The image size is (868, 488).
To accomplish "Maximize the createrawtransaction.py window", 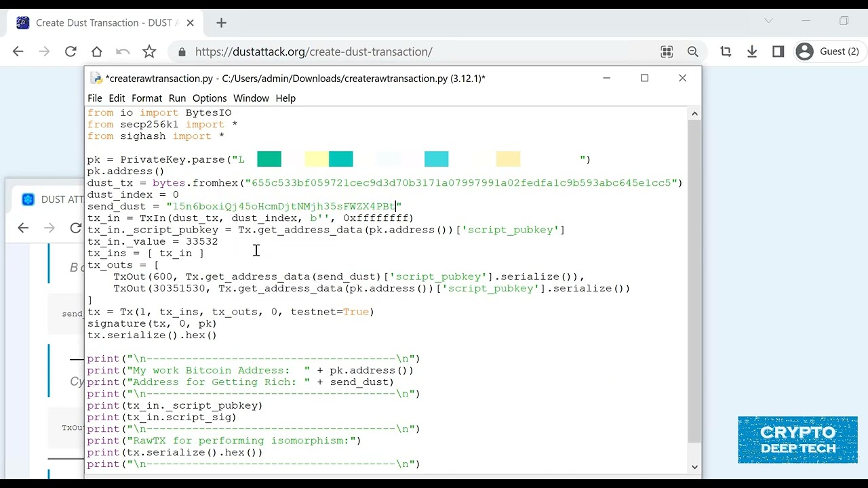I will [645, 78].
